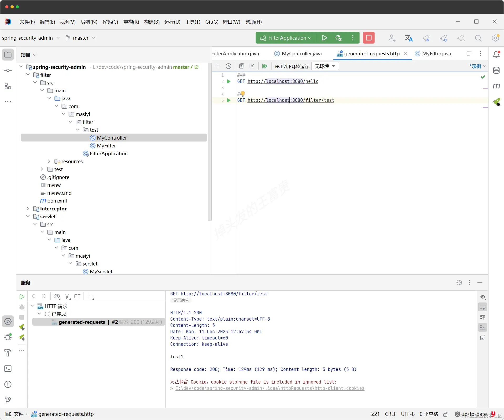
Task: Filter services with the funnel icon
Action: point(67,296)
